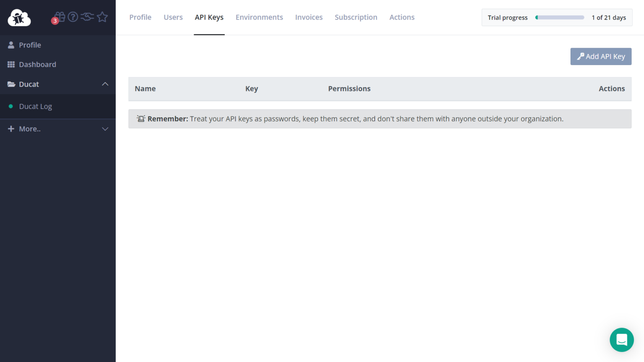The height and width of the screenshot is (362, 644).
Task: Click the cloud logo in the sidebar
Action: 19,18
